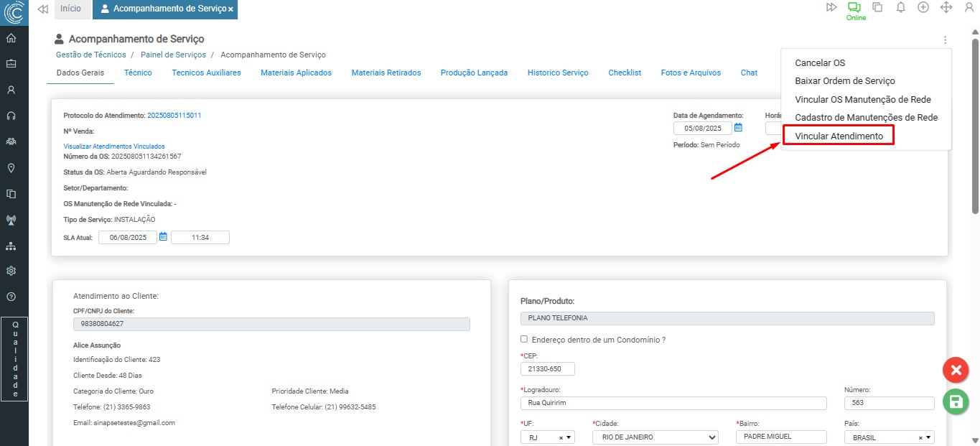Click the home icon in the left sidebar
This screenshot has height=446, width=980.
11,38
